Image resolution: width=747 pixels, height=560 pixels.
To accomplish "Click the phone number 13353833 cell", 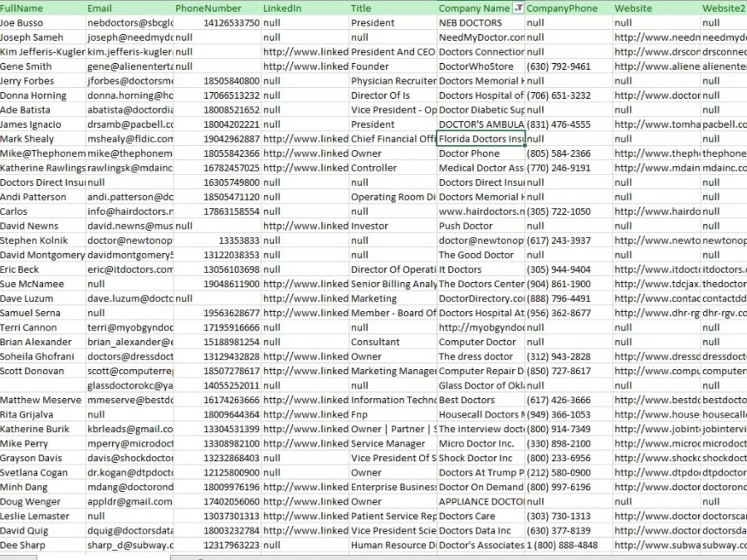I will tap(218, 240).
